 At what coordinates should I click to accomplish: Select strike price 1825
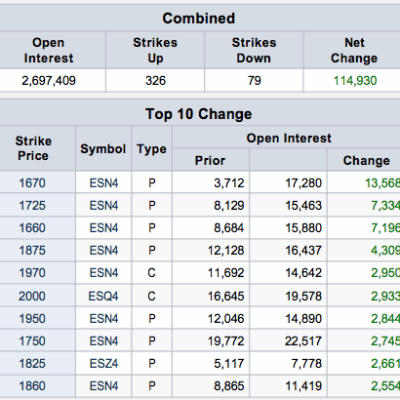32,364
